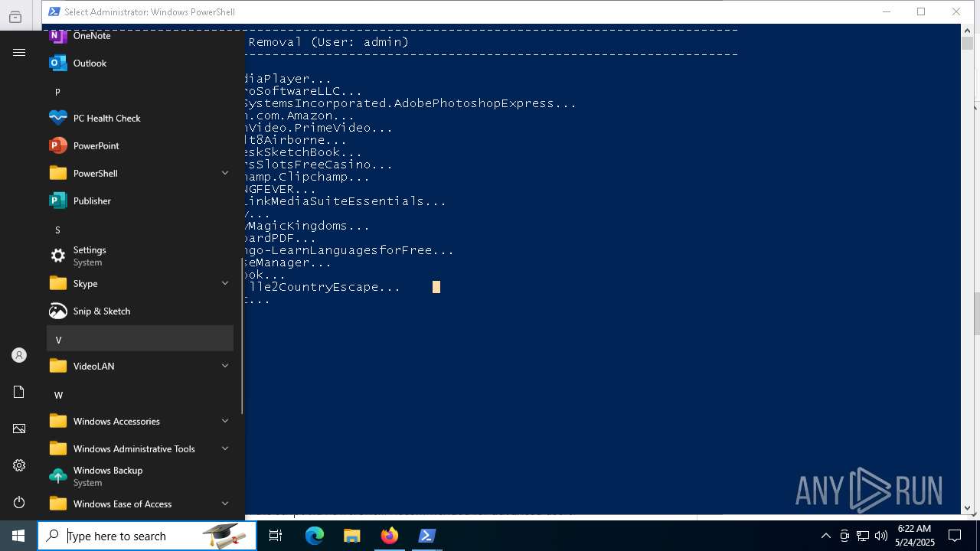Select the letter V section header
This screenshot has height=551, width=980.
(x=140, y=339)
